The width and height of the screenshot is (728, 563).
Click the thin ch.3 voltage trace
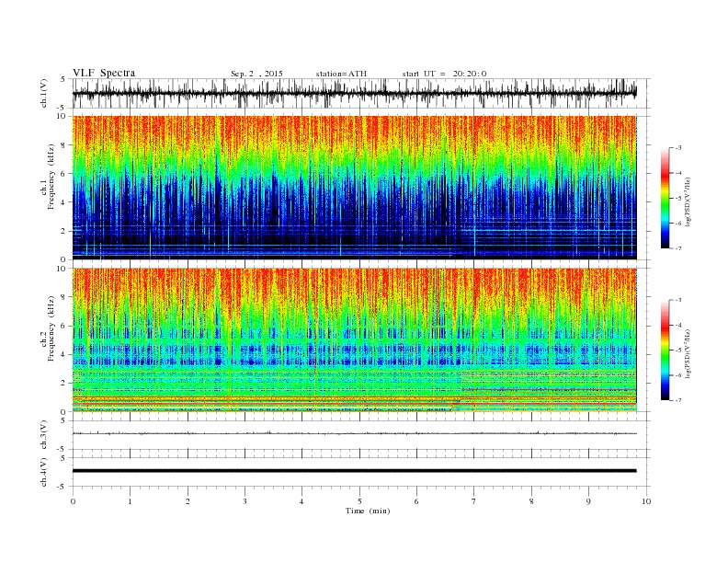tap(354, 433)
